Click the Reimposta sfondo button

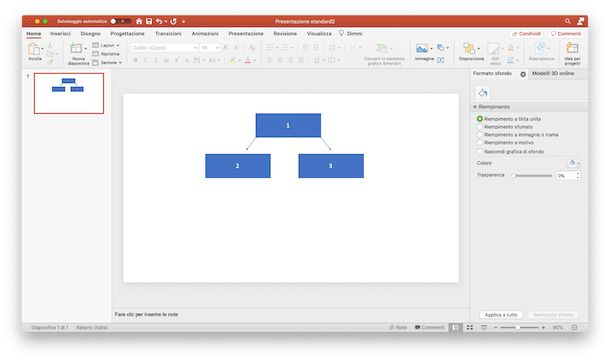click(x=553, y=315)
